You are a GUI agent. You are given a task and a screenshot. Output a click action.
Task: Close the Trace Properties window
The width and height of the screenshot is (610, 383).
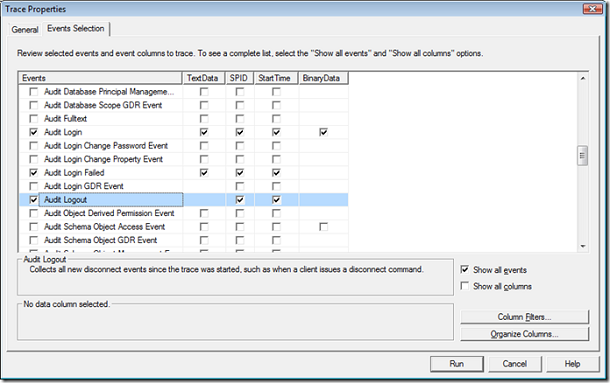(592, 9)
